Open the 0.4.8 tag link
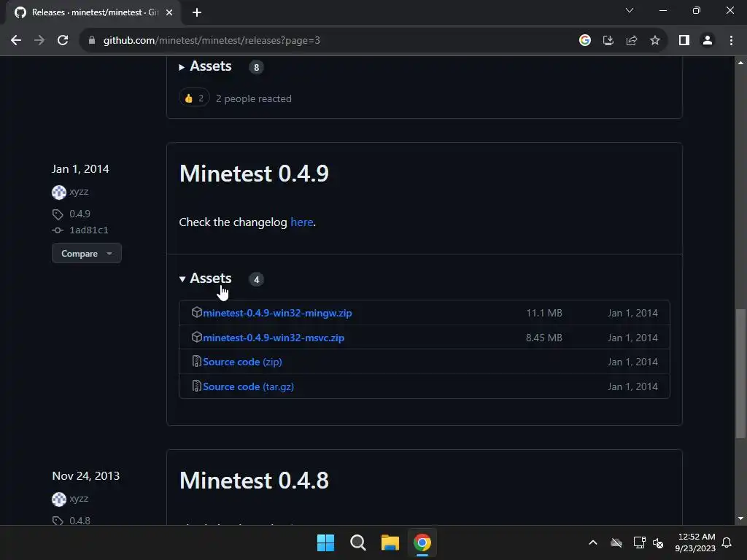 click(80, 521)
